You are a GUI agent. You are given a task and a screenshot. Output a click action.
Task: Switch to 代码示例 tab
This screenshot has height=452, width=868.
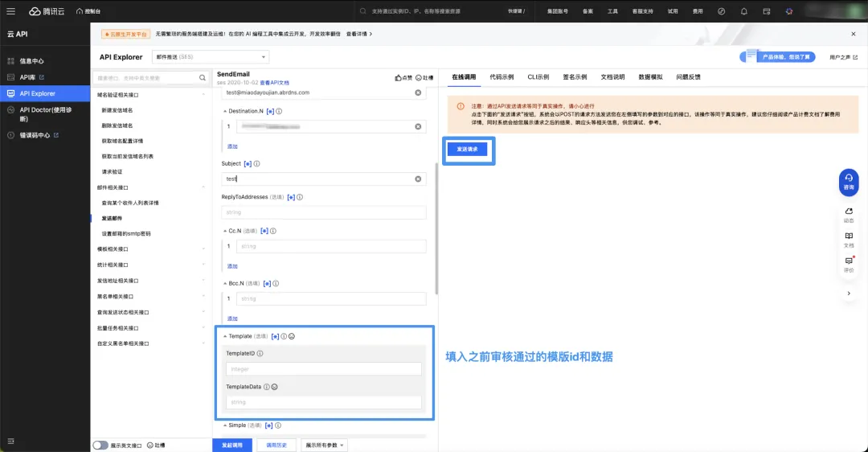click(x=502, y=77)
